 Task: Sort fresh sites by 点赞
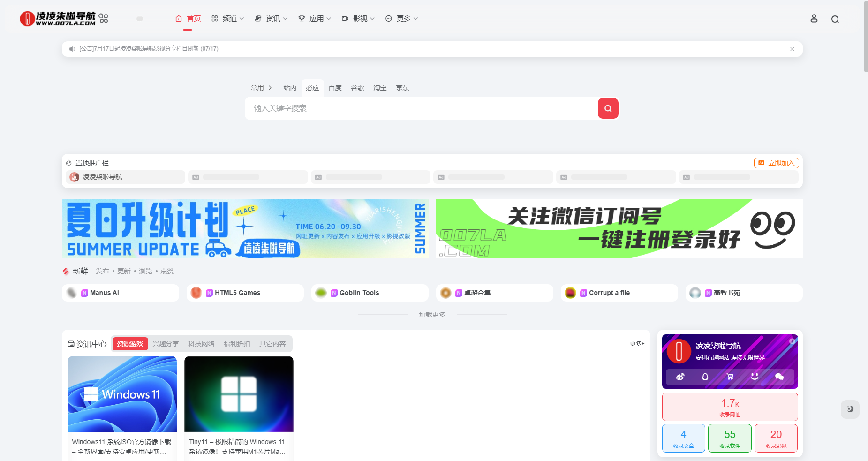coord(167,271)
